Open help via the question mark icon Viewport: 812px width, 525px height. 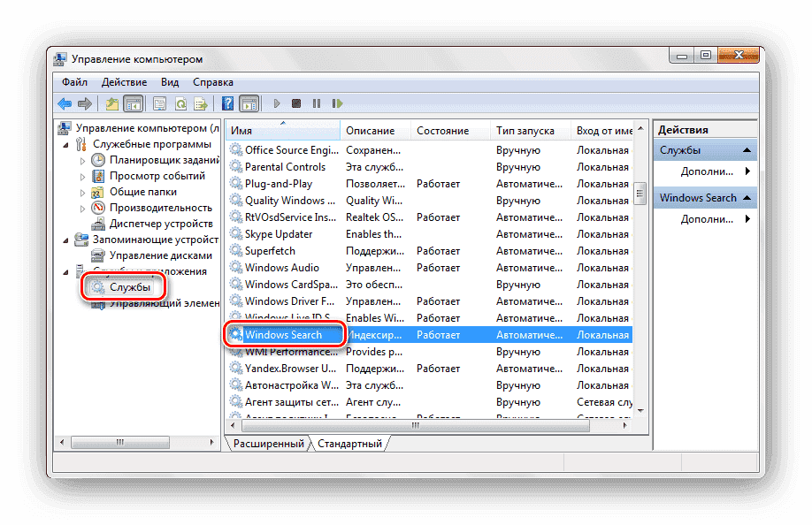tap(226, 103)
